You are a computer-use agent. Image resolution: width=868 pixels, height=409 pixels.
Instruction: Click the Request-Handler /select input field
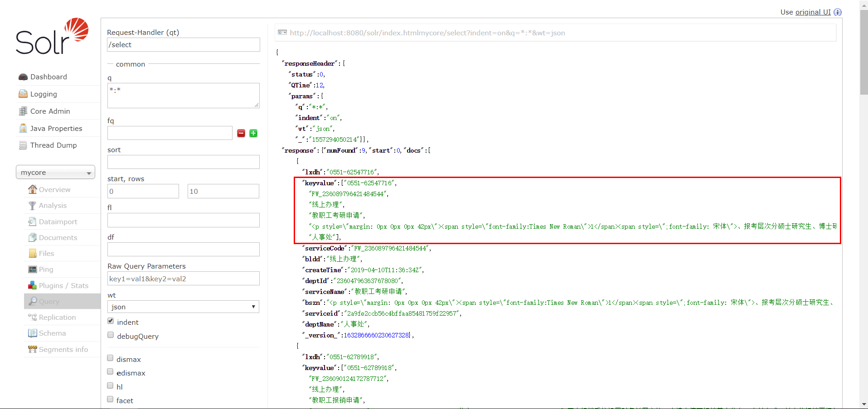183,44
